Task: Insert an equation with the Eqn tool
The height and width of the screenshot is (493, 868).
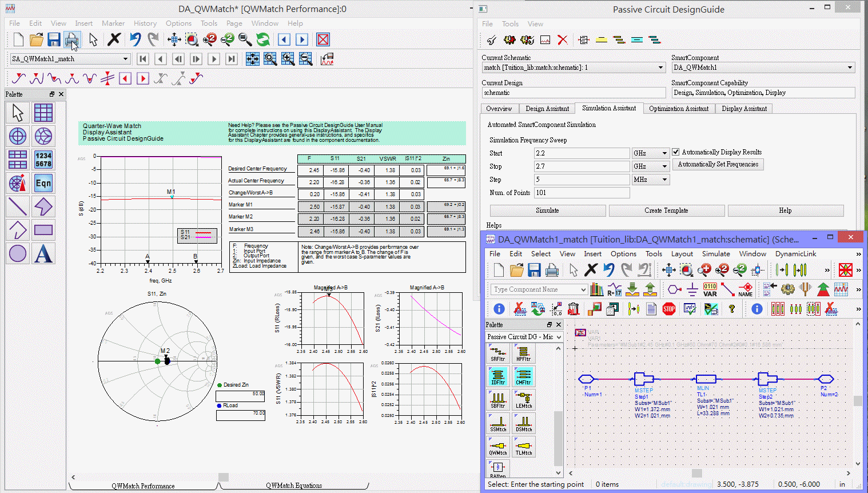Action: point(43,183)
